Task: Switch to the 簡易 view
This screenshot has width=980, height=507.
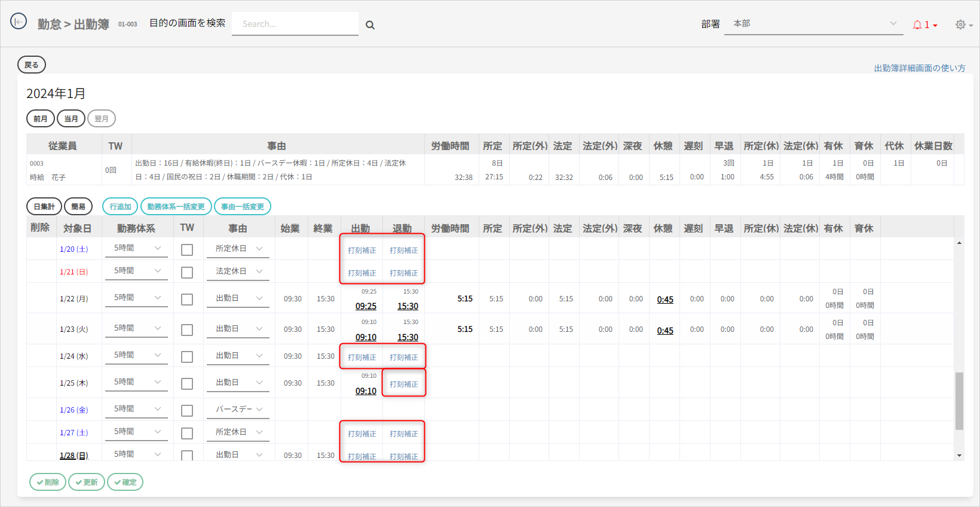Action: tap(78, 207)
